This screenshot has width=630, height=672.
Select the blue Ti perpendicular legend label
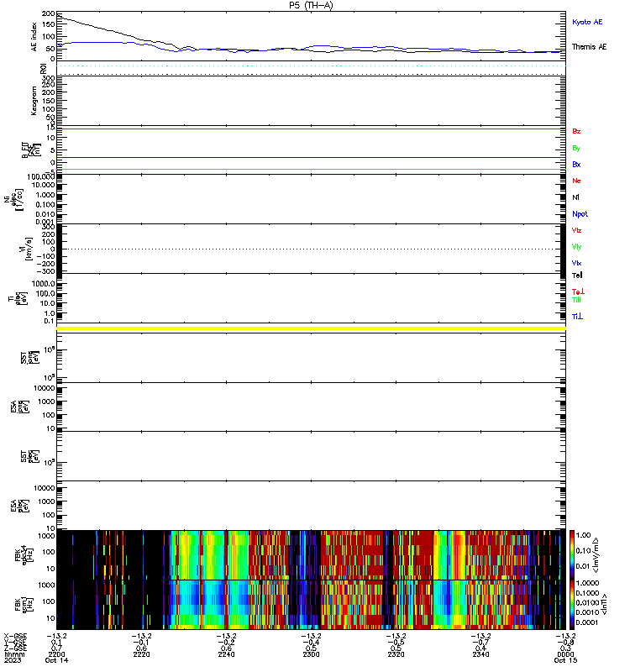(577, 317)
